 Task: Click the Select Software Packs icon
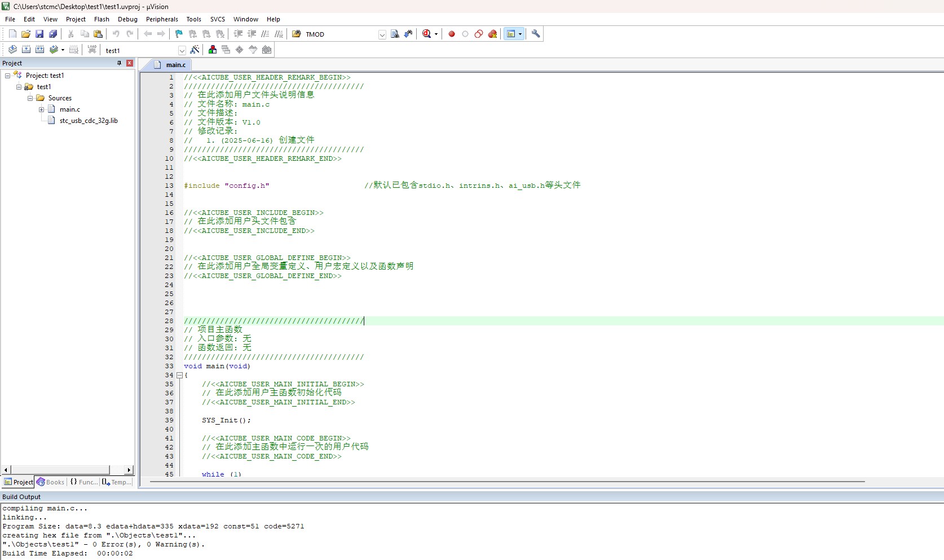[x=253, y=50]
